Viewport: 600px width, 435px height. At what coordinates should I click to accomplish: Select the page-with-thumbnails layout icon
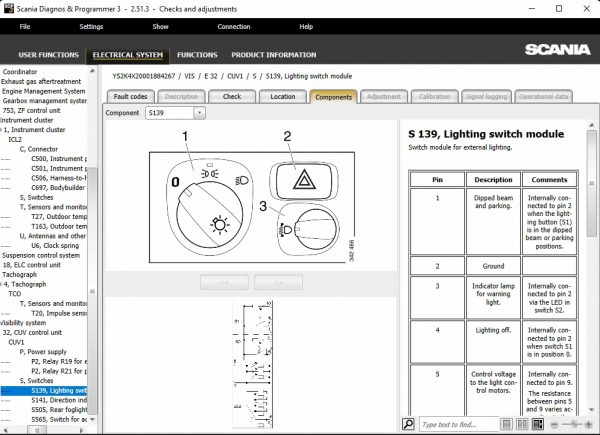tap(538, 424)
